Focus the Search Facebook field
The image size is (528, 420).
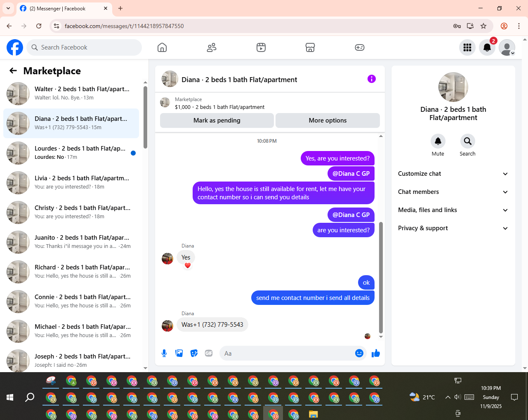[x=84, y=47]
